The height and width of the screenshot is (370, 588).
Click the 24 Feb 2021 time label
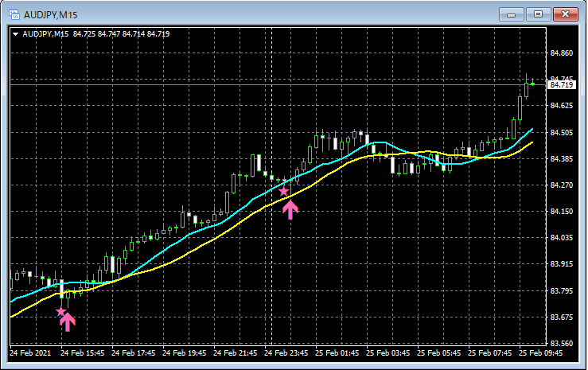[x=30, y=353]
